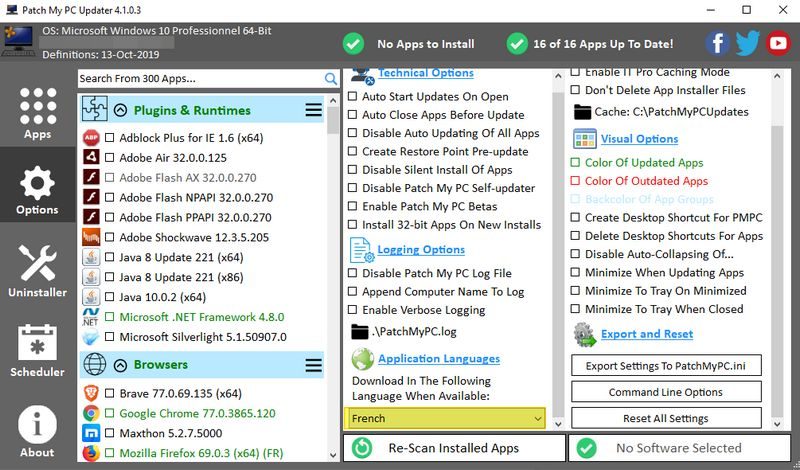Click Export Settings To PatchMyPC.ini button
Screen dimensions: 800x470
666,366
